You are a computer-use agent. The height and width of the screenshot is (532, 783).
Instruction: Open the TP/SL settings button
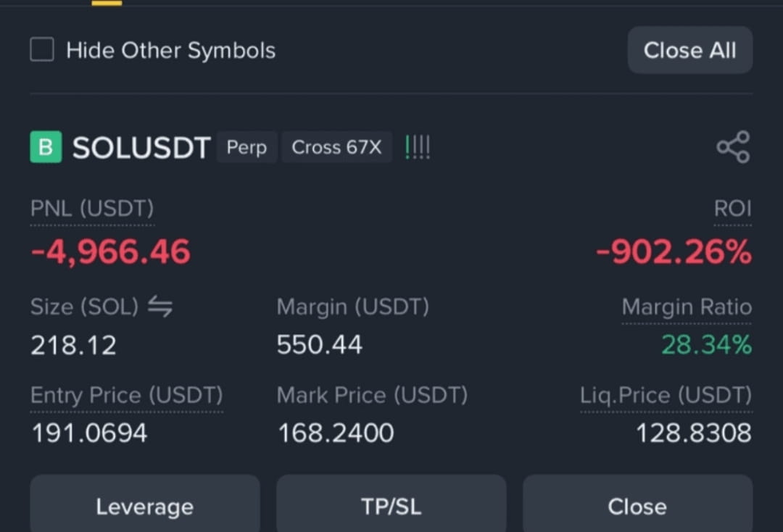coord(391,504)
